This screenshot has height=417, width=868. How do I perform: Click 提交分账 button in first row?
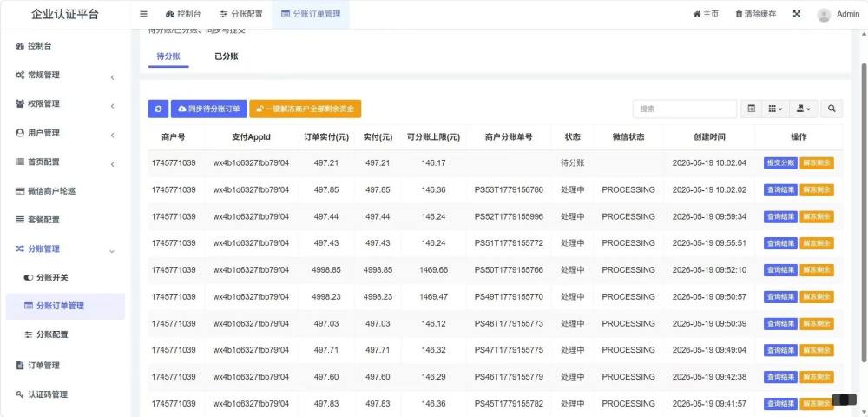(x=780, y=163)
